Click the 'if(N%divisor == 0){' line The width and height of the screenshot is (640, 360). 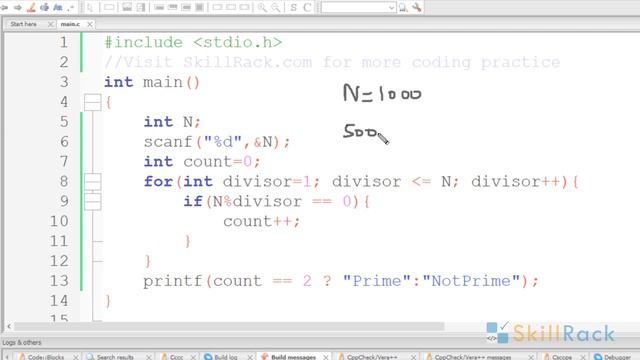click(x=276, y=202)
